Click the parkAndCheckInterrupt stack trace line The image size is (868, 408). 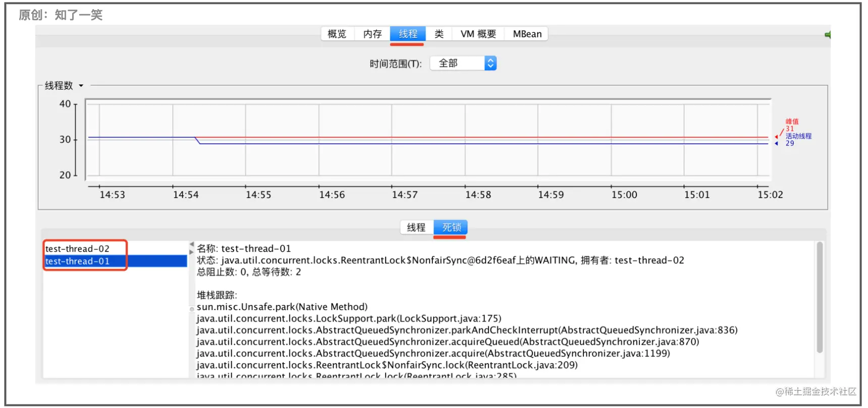(467, 330)
